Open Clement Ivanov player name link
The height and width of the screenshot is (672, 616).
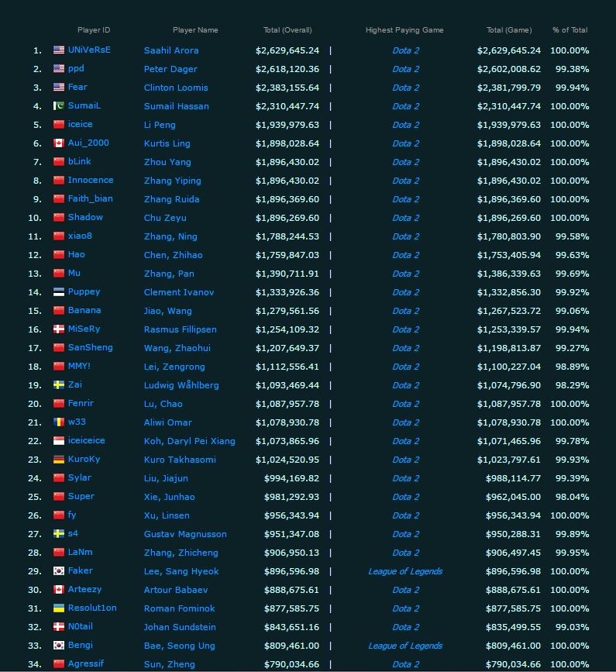[x=179, y=292]
